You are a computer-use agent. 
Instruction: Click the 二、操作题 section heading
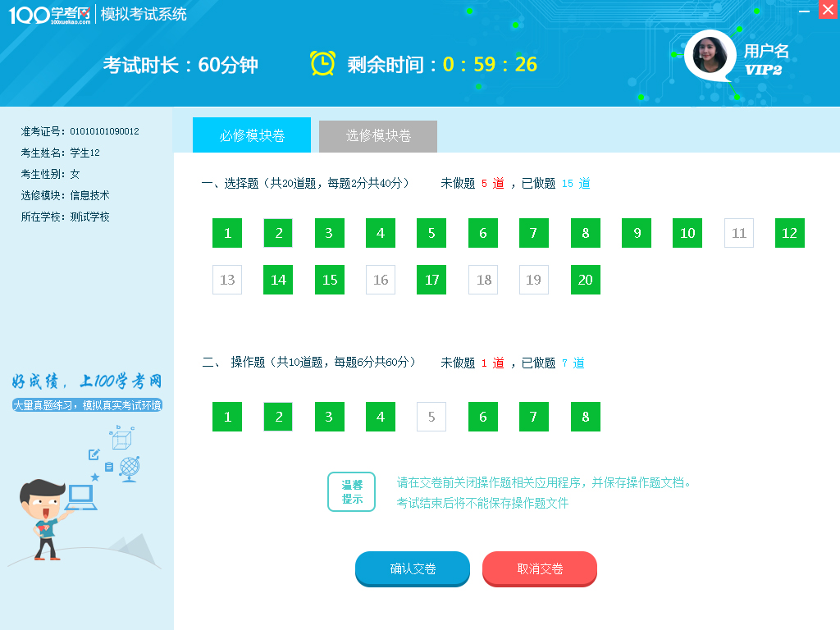coord(309,362)
